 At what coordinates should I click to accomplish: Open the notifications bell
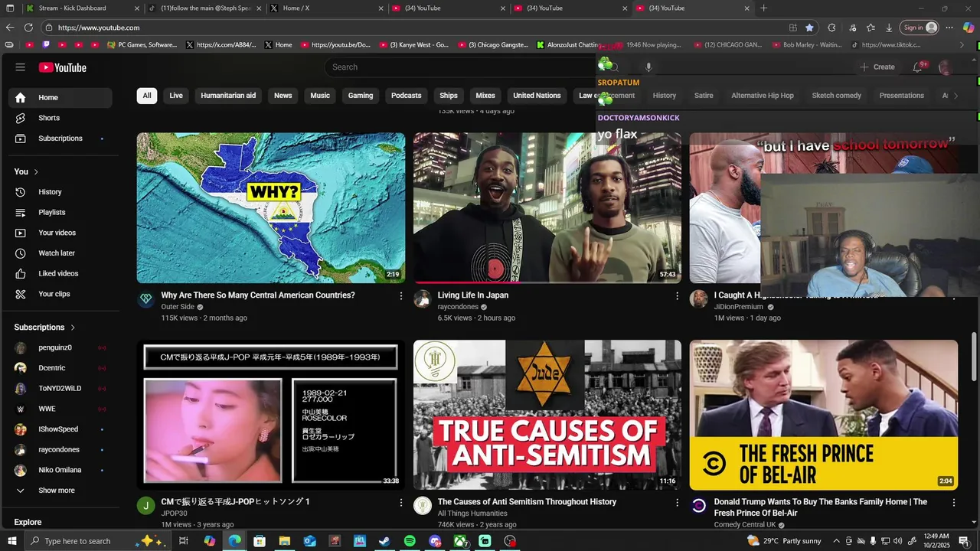[x=918, y=67]
